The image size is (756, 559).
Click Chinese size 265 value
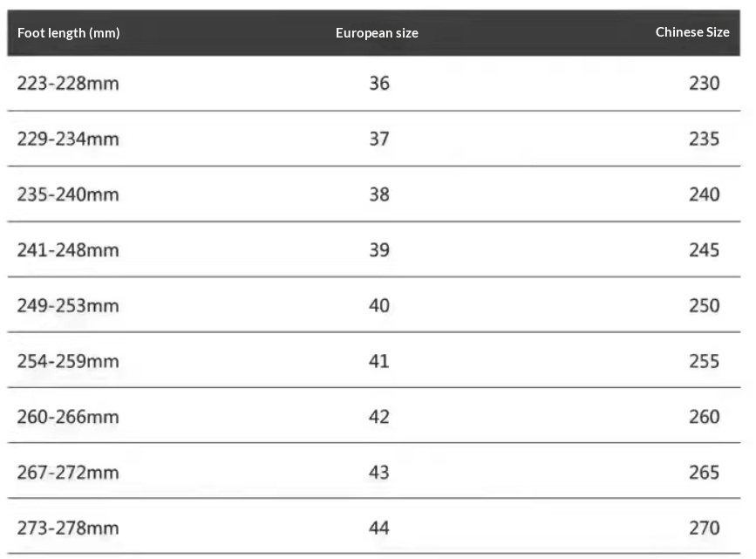pyautogui.click(x=704, y=473)
